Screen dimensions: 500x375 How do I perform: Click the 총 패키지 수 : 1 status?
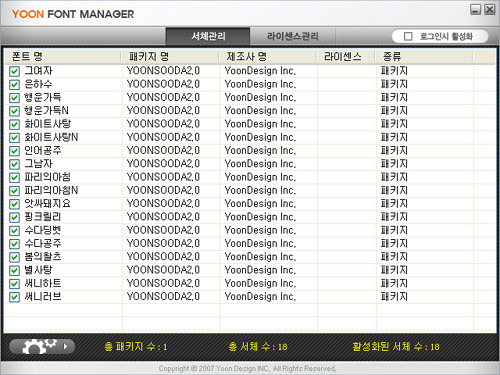pyautogui.click(x=136, y=347)
